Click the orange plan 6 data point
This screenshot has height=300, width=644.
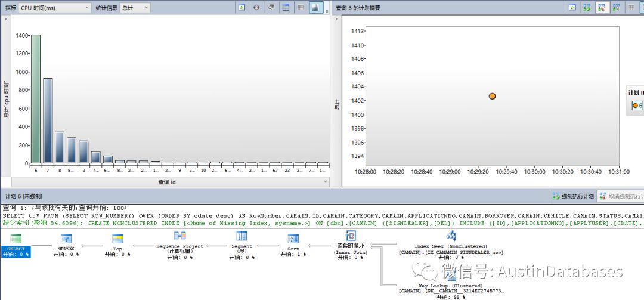pyautogui.click(x=492, y=96)
